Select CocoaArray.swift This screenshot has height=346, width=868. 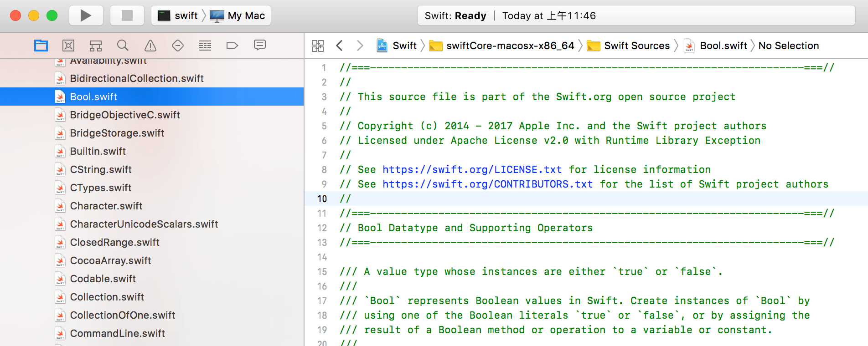(x=152, y=260)
